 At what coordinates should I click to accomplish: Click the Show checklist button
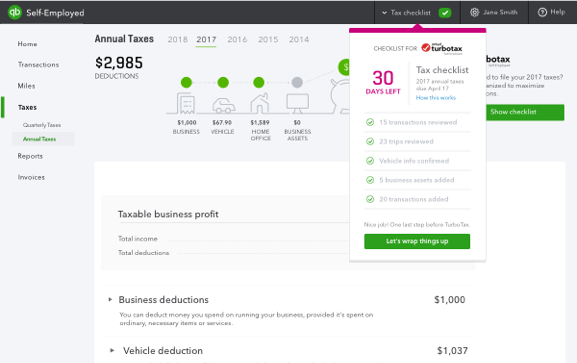(x=525, y=112)
